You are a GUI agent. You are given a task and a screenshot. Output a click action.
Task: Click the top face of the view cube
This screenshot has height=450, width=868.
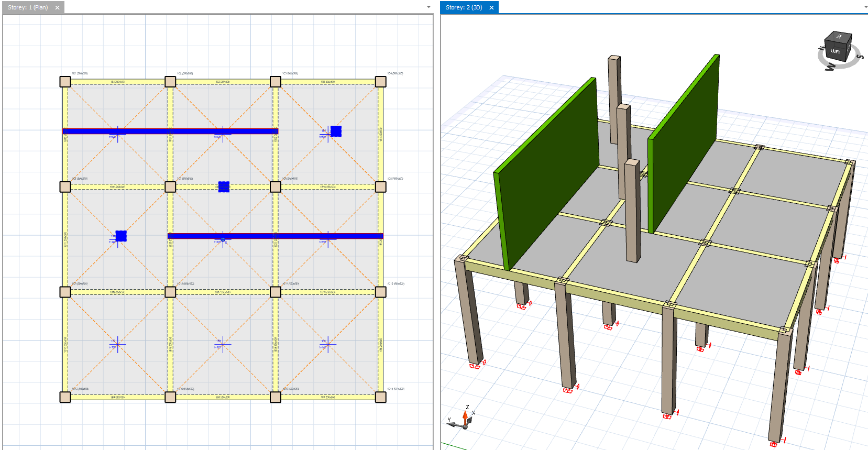pyautogui.click(x=839, y=37)
